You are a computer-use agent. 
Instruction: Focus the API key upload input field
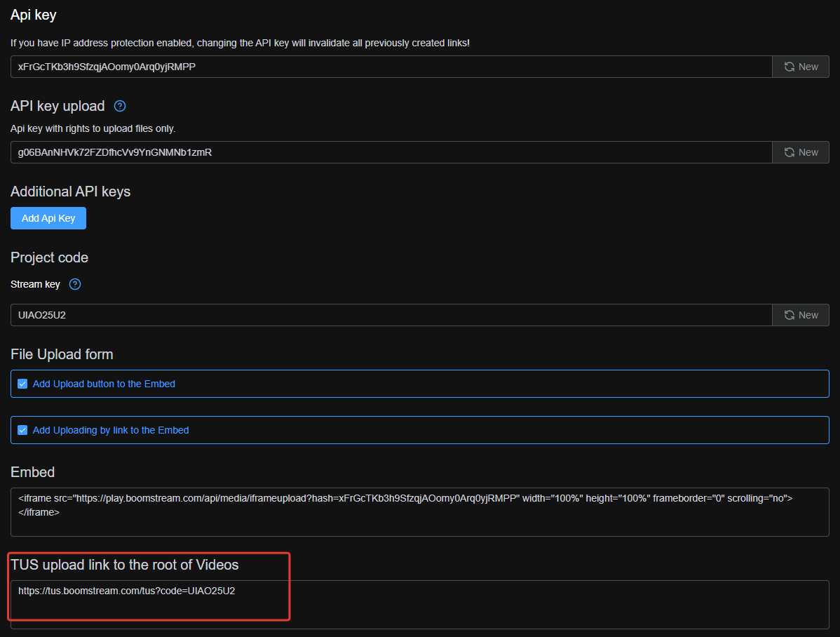click(x=391, y=152)
